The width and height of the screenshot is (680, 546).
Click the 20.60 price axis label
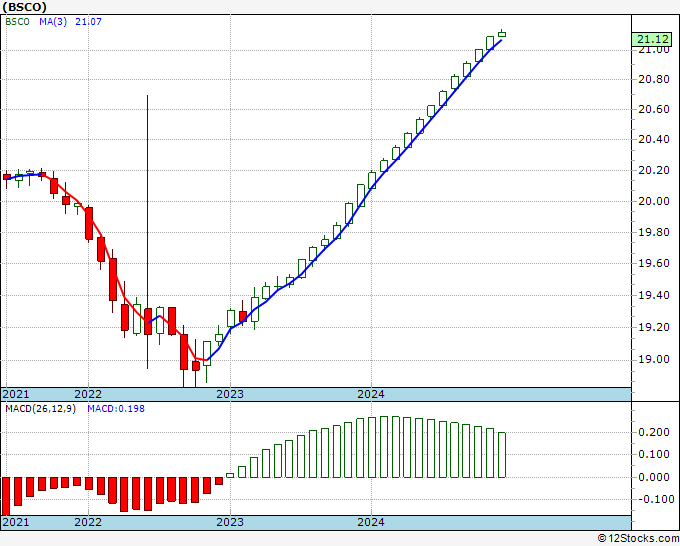[654, 109]
